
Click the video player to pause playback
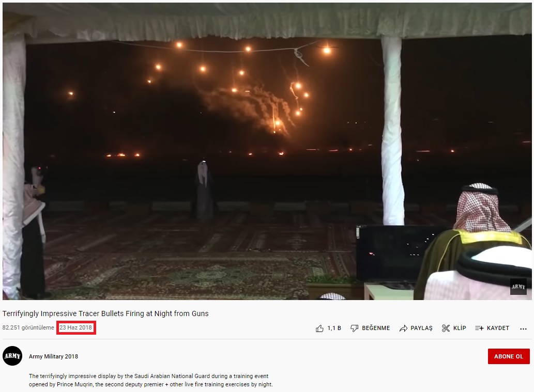(267, 151)
